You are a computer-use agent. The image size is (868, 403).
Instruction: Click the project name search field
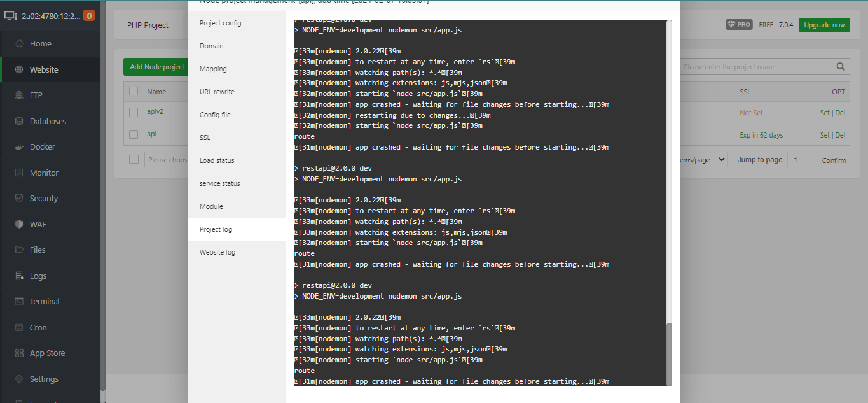click(757, 67)
